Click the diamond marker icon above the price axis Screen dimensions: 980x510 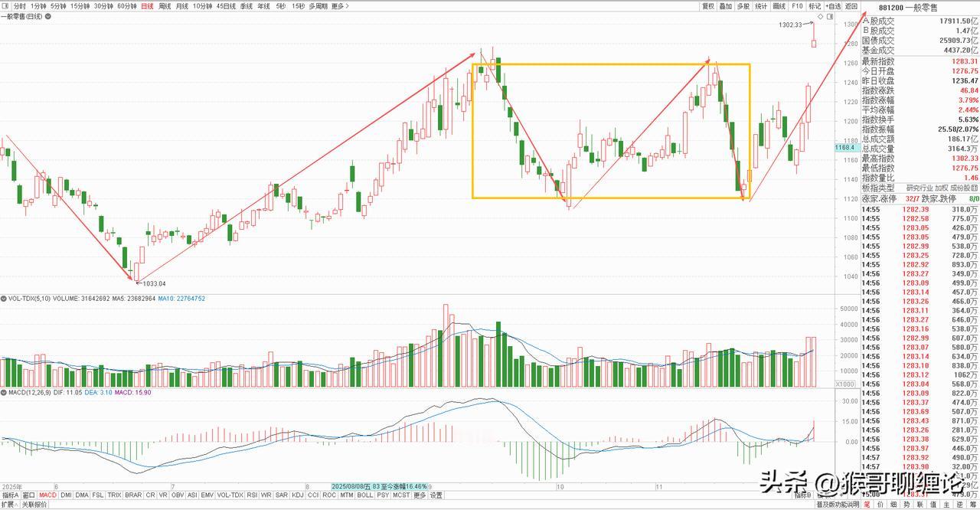(x=821, y=17)
